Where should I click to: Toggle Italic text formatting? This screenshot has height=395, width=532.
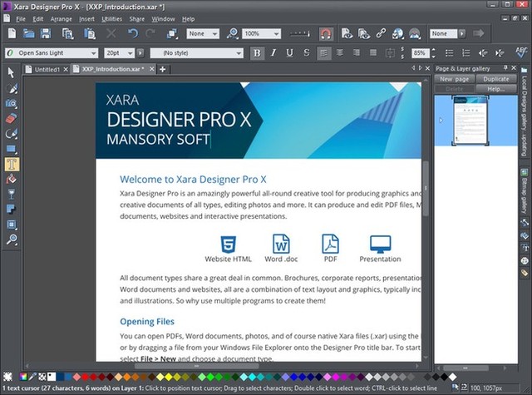[x=273, y=52]
